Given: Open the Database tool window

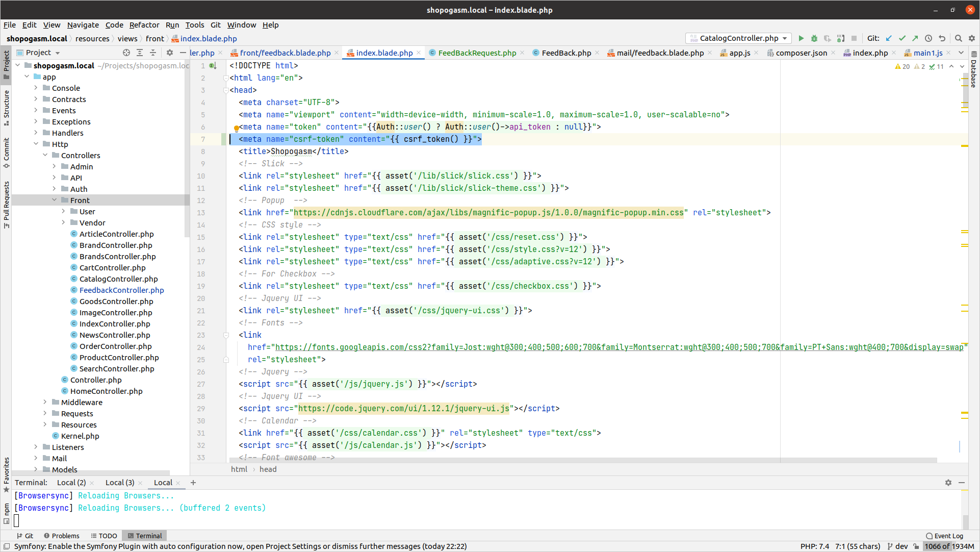Looking at the screenshot, I should [974, 70].
